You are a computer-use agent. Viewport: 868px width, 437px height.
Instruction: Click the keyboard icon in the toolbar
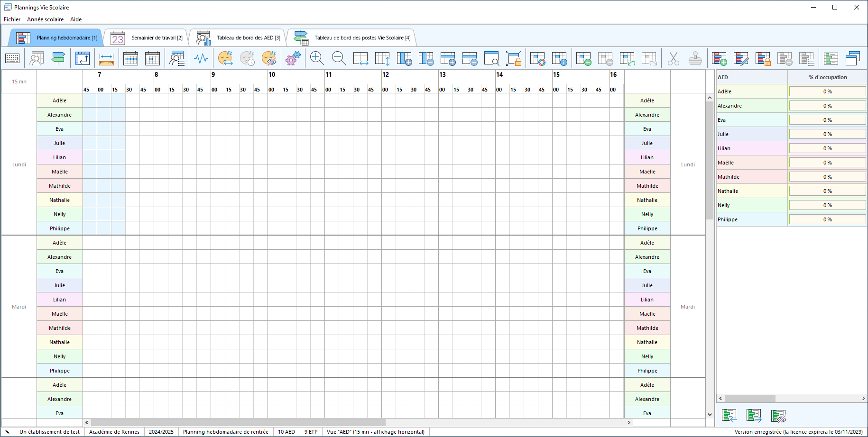[12, 58]
